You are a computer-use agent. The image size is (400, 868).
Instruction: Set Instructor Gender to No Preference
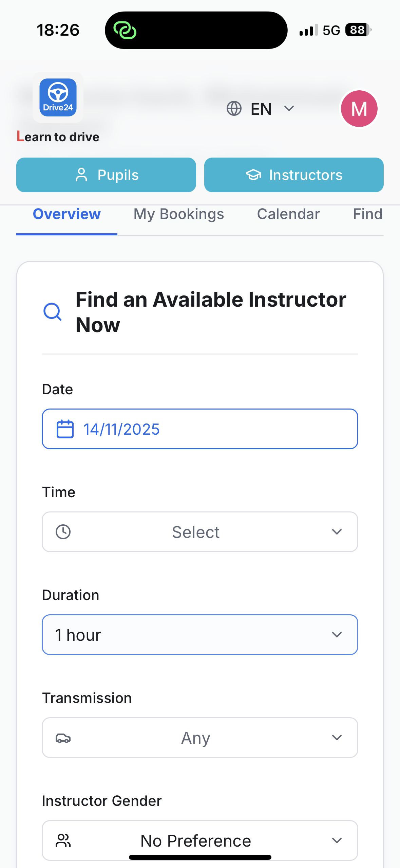click(x=199, y=840)
